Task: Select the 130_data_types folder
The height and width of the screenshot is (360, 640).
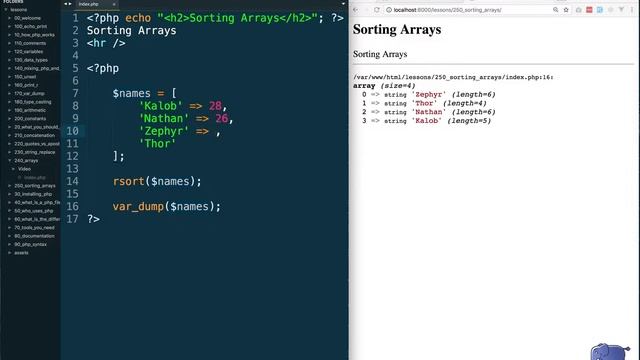Action: click(31, 60)
